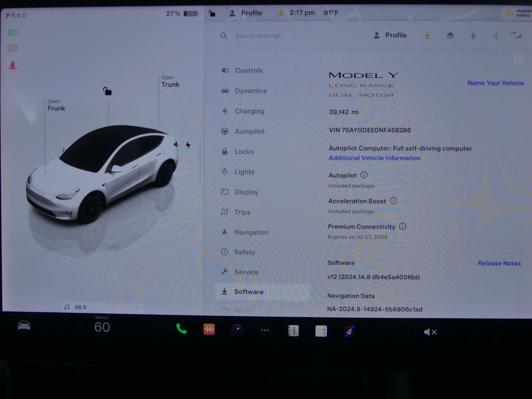Viewport: 532px width, 399px height.
Task: Tap the VIN 7SAYGDEE0NF458286 text
Action: tap(370, 130)
